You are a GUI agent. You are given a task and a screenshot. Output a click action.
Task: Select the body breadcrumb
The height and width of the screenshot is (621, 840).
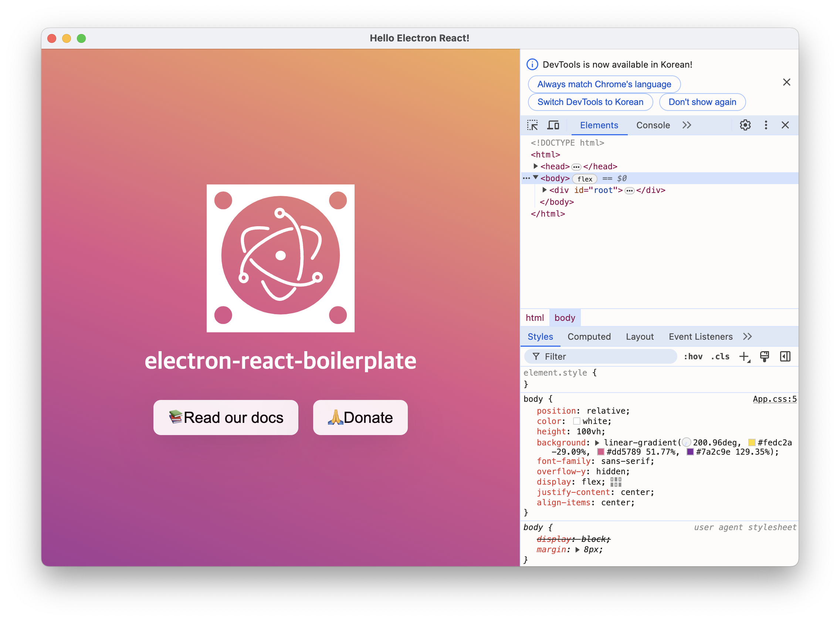tap(565, 318)
